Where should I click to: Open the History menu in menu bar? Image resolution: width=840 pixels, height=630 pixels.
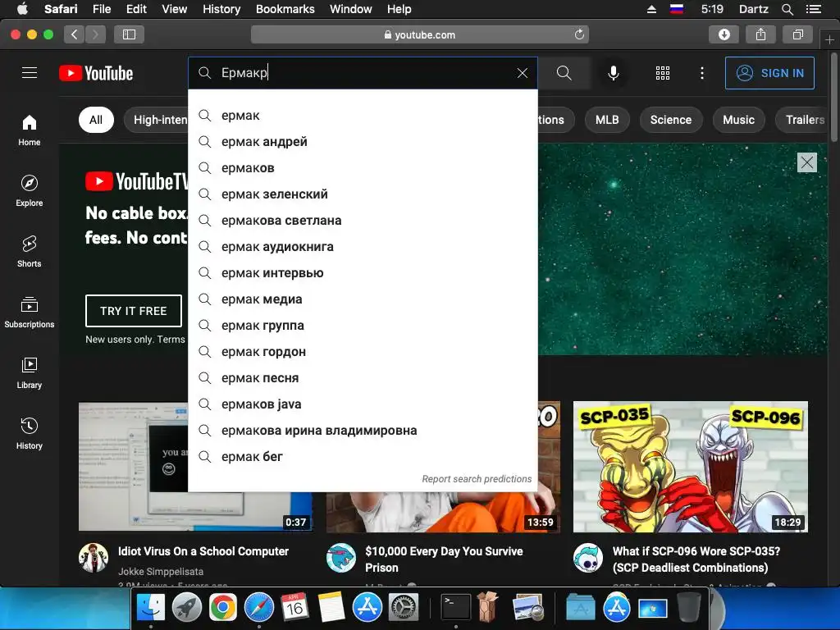221,9
